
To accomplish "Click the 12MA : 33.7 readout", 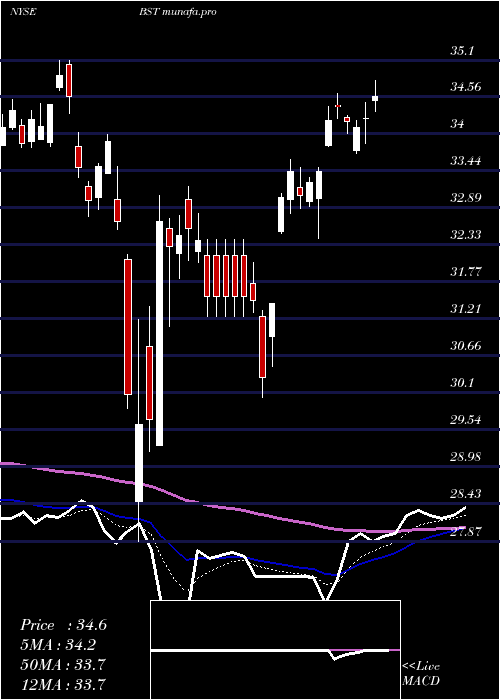I will point(63,685).
